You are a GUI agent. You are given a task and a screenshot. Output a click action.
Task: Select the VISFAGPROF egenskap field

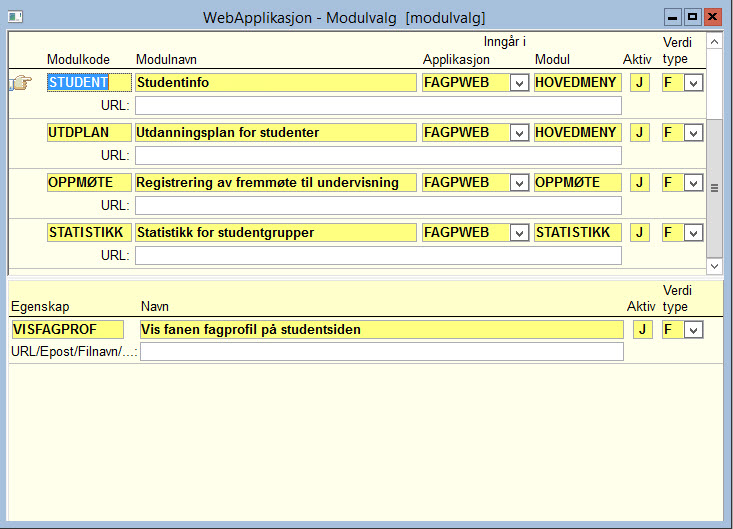[68, 330]
